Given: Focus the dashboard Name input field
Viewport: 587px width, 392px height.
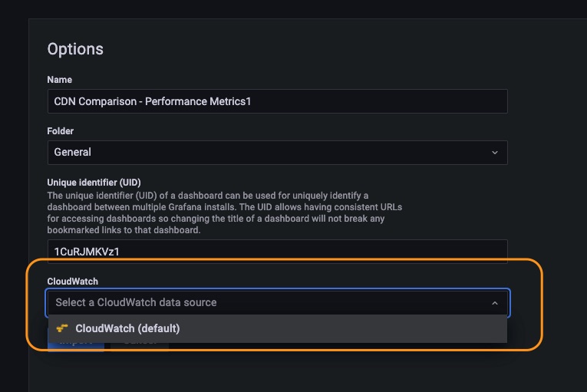Looking at the screenshot, I should coord(278,101).
